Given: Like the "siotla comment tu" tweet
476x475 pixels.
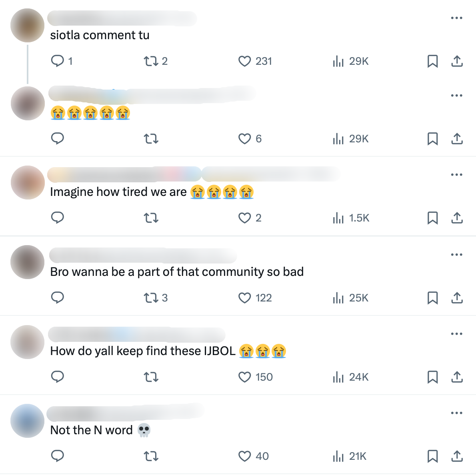Looking at the screenshot, I should tap(244, 61).
